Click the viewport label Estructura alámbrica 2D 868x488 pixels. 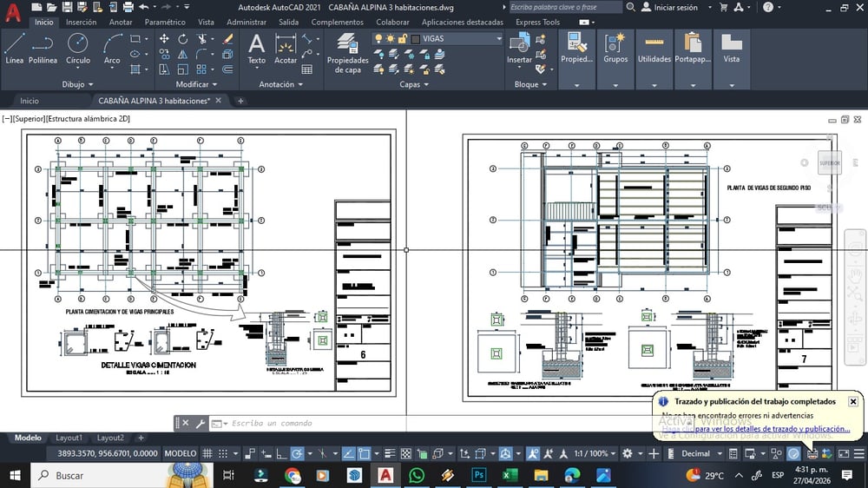coord(88,119)
